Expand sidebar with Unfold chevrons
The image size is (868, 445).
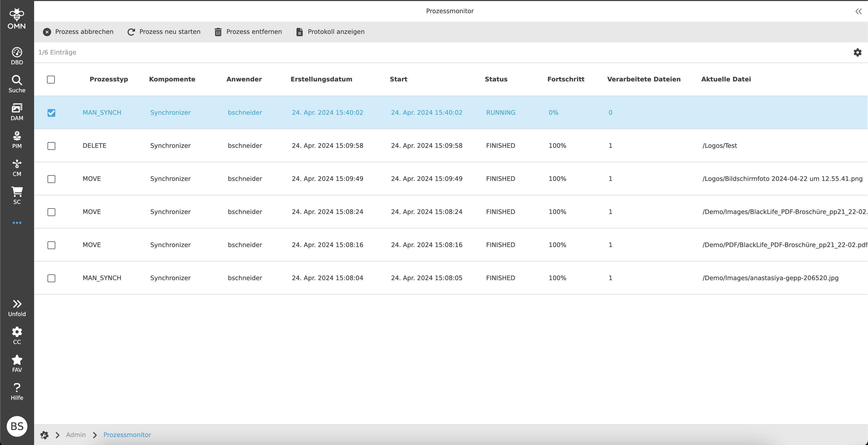tap(17, 308)
